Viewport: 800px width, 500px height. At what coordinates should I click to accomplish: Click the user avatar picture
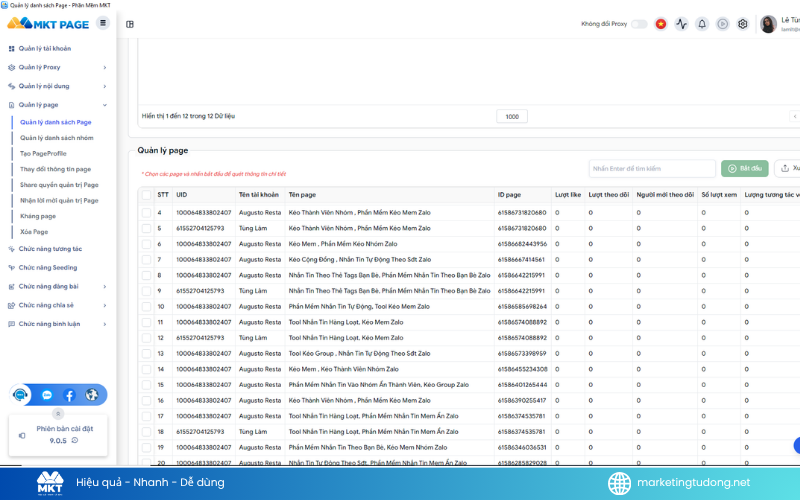click(768, 24)
